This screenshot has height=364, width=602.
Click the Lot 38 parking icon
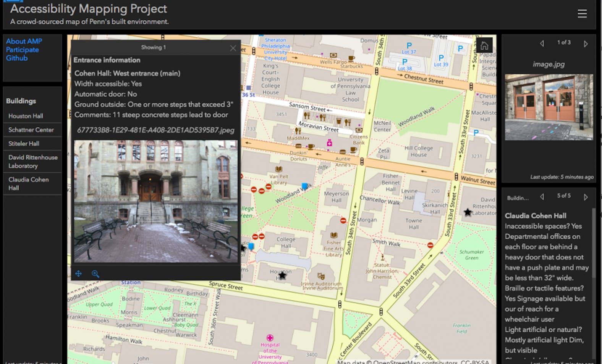405,62
